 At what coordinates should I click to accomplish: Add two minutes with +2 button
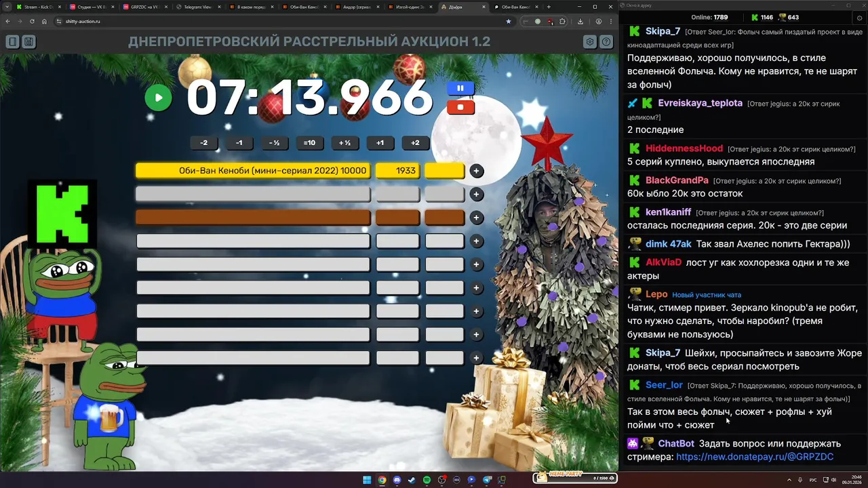[x=415, y=143]
